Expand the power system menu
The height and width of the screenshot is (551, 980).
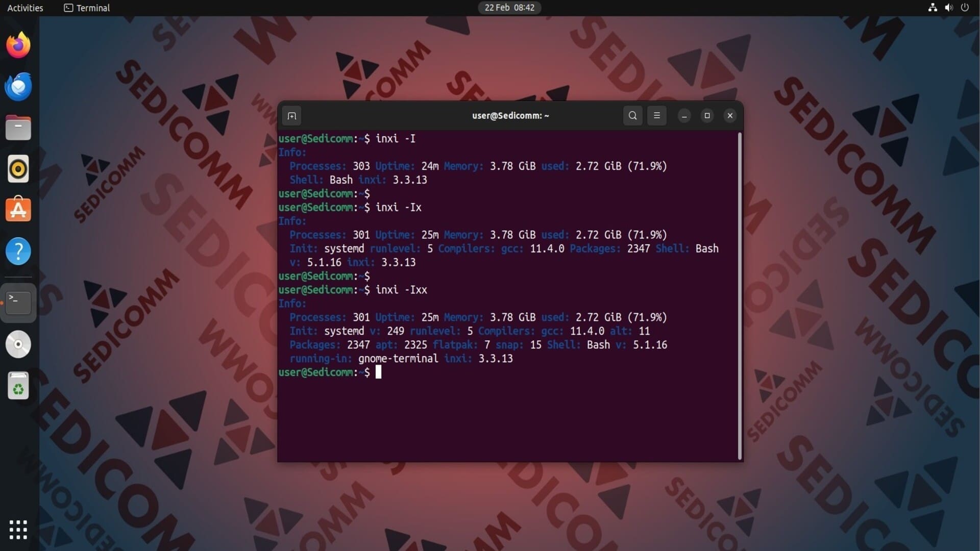pos(965,8)
